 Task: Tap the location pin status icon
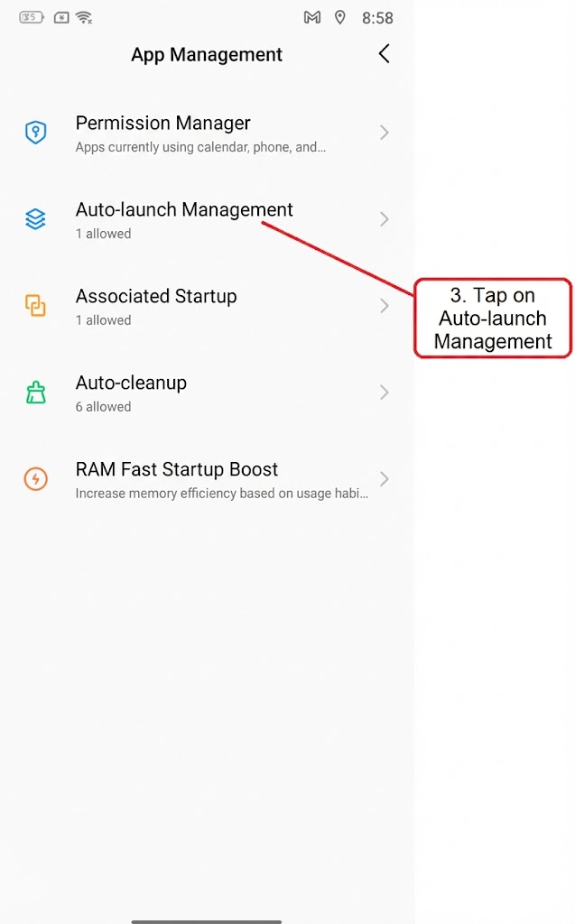(339, 17)
